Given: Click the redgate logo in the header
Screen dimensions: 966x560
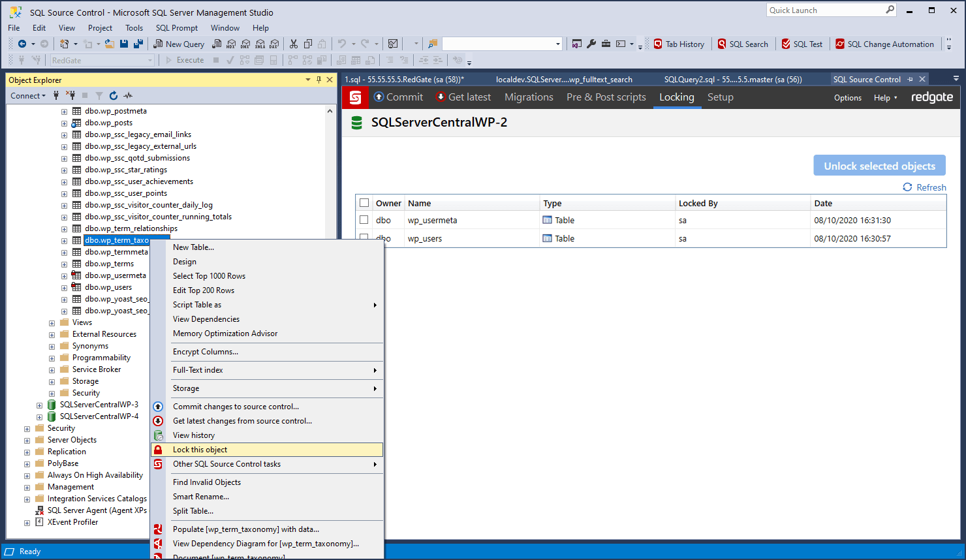Looking at the screenshot, I should click(932, 97).
